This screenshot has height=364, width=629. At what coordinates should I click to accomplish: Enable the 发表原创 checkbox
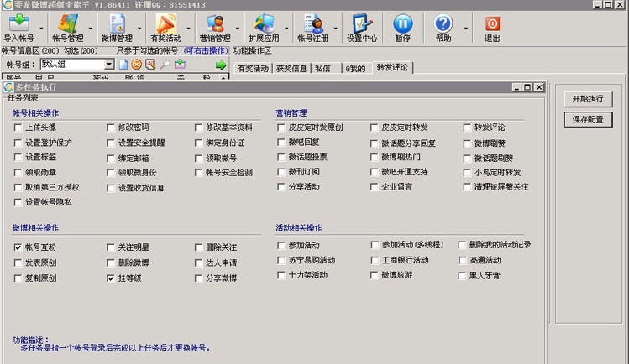point(18,263)
